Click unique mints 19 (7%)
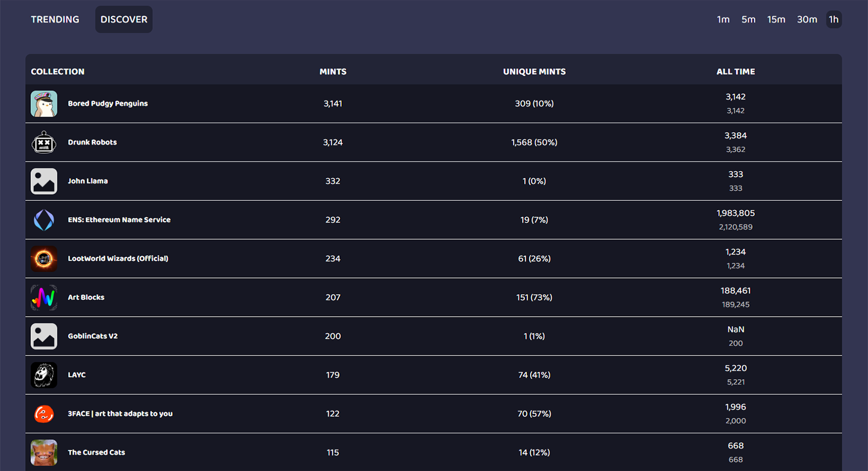 [x=535, y=220]
